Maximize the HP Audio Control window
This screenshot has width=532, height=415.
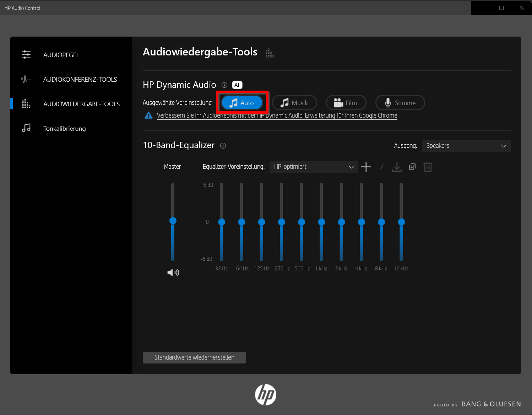[501, 8]
